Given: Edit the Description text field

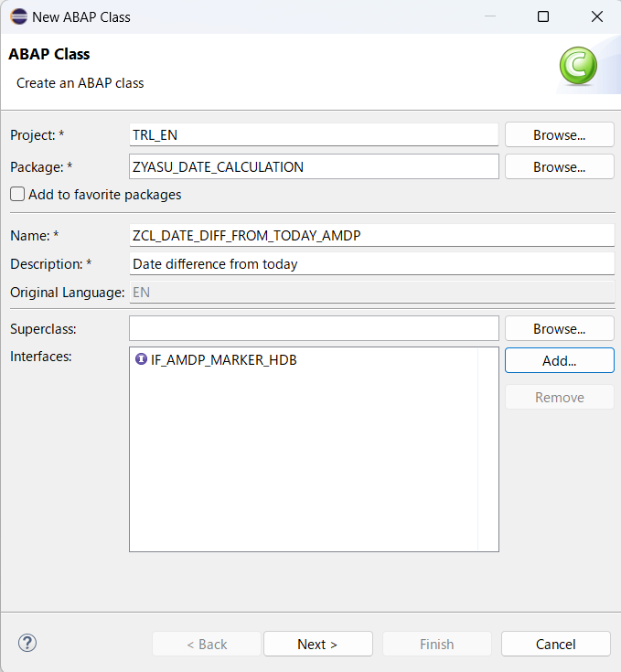Looking at the screenshot, I should pos(371,263).
